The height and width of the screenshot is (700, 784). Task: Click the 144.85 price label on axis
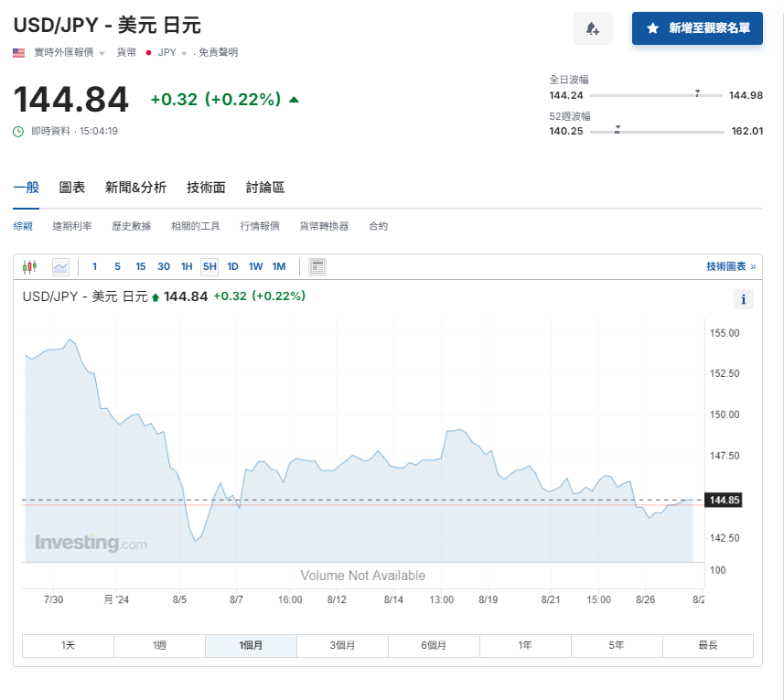pos(723,500)
